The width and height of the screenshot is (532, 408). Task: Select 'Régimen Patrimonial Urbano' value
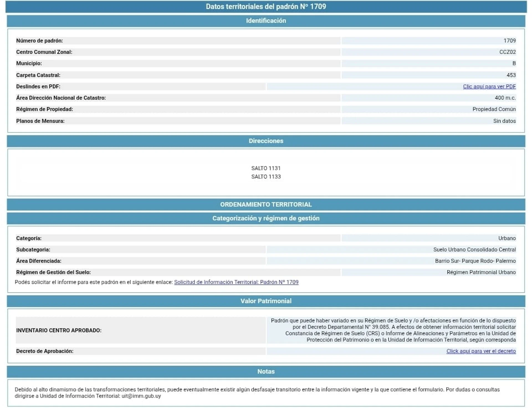pyautogui.click(x=481, y=272)
